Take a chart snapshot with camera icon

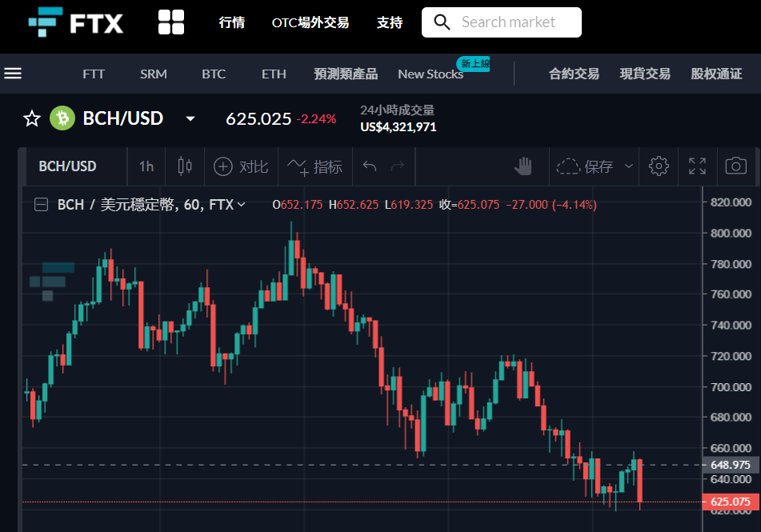click(735, 166)
